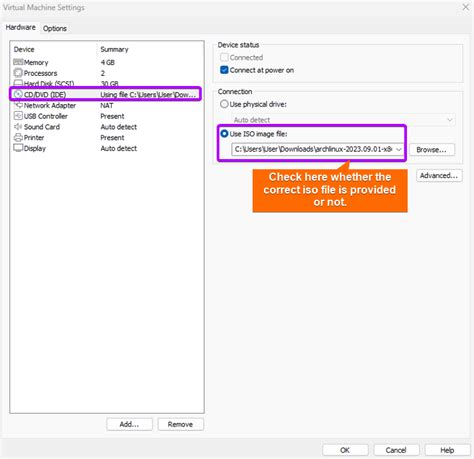Click the Network Adapter icon
This screenshot has width=474, height=459.
[x=18, y=105]
